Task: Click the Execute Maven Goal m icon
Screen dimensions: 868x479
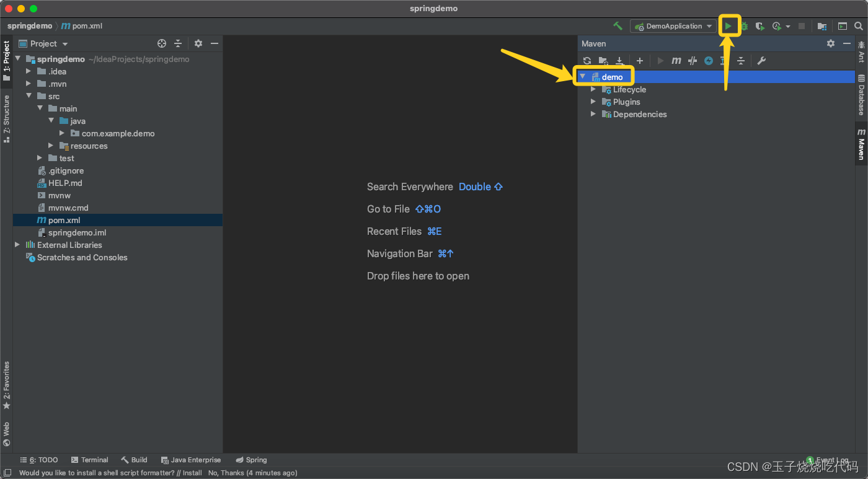Action: point(676,61)
